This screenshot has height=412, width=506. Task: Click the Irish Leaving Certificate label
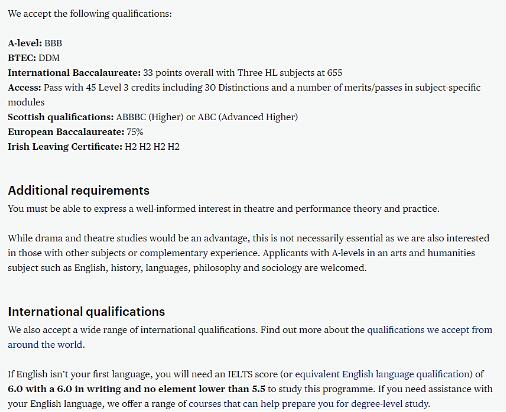pos(65,147)
